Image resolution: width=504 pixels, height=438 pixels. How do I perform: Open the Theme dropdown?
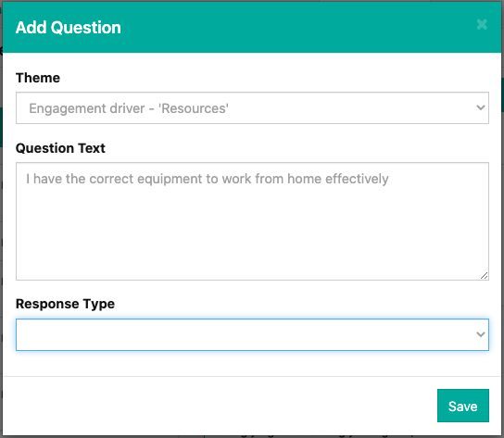(x=252, y=108)
